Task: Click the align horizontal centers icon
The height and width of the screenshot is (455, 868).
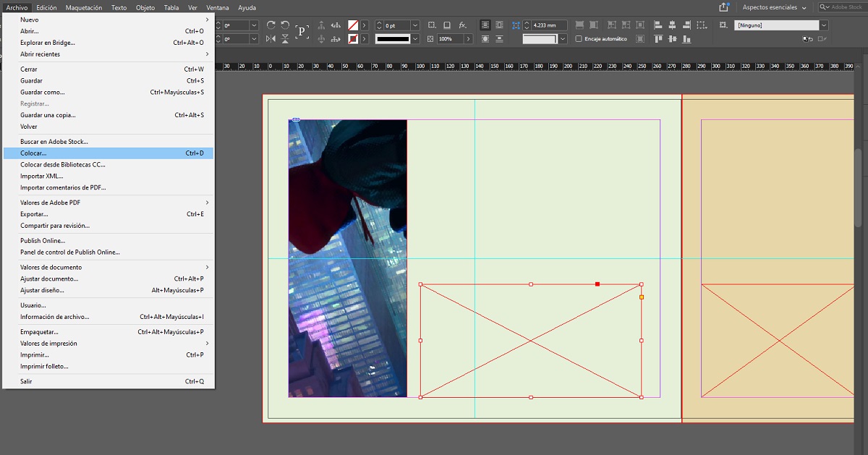Action: point(672,25)
